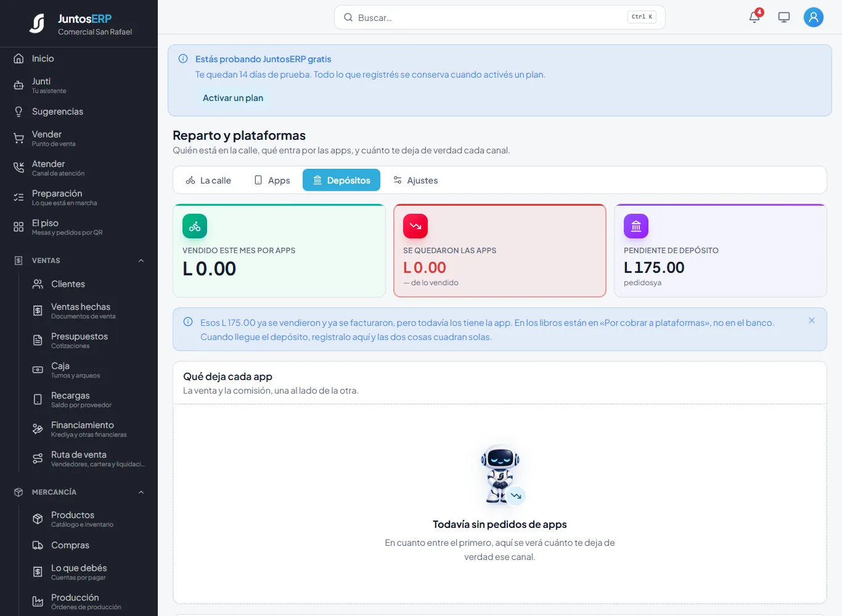The image size is (842, 616).
Task: Open El piso mesas y pedidos
Action: click(x=79, y=227)
